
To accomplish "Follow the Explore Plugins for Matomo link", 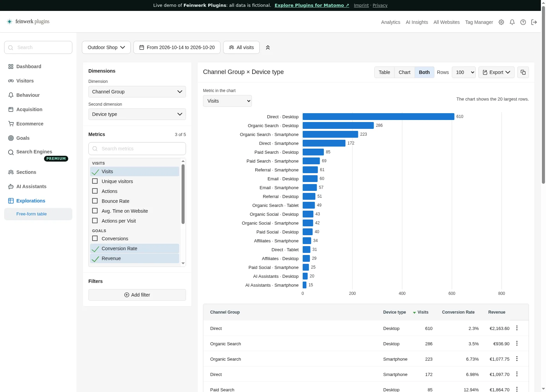I will tap(312, 5).
